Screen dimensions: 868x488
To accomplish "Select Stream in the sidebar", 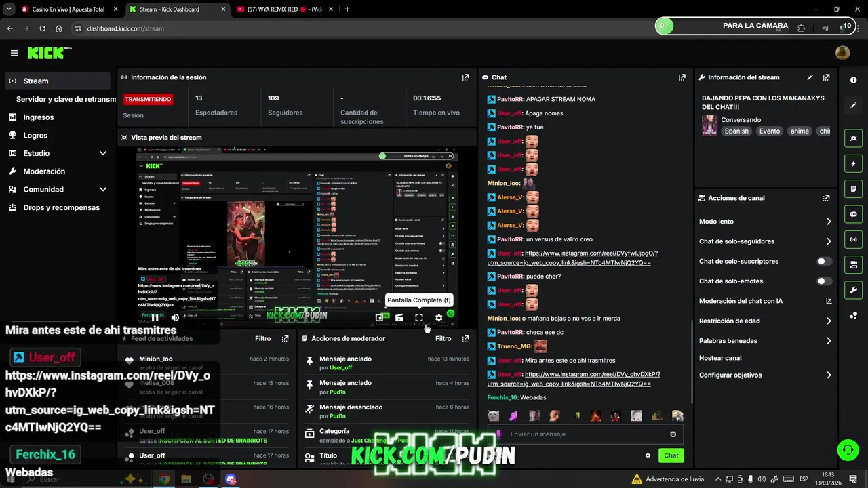I will [58, 81].
